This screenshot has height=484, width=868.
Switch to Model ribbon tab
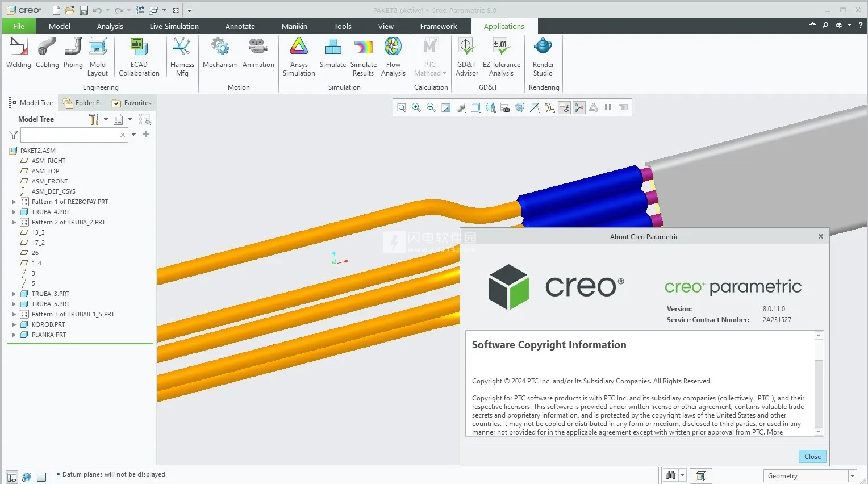[x=60, y=26]
